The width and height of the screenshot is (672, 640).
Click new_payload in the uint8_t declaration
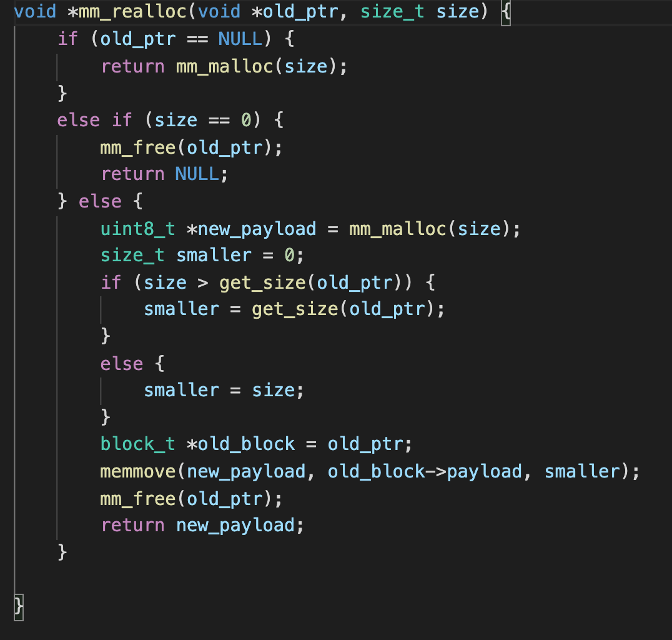[x=257, y=229]
